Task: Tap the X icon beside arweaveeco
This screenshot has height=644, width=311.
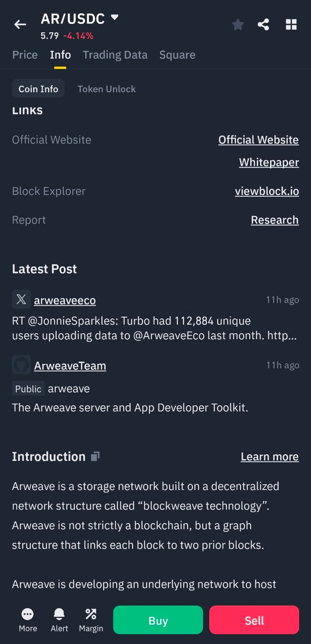Action: pyautogui.click(x=21, y=300)
